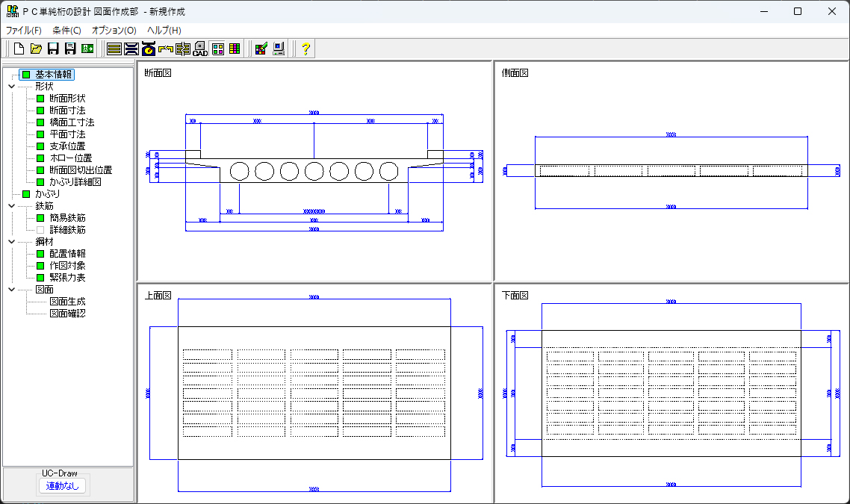Select 支承位置 in the tree

coord(67,146)
